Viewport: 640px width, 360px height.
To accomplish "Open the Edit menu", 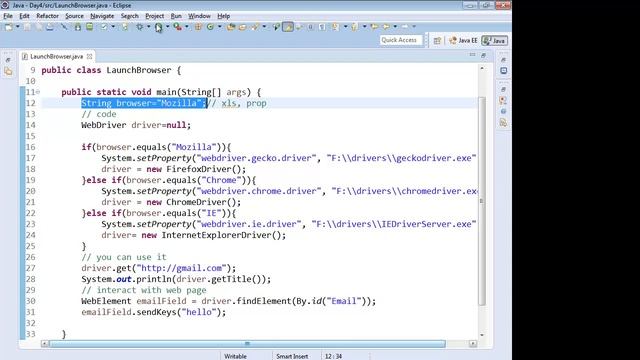I will click(x=24, y=16).
